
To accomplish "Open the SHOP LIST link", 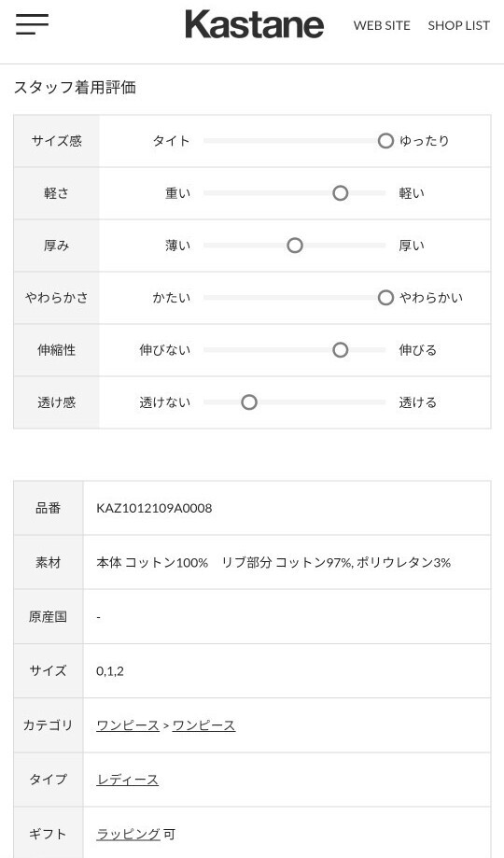I will click(458, 26).
